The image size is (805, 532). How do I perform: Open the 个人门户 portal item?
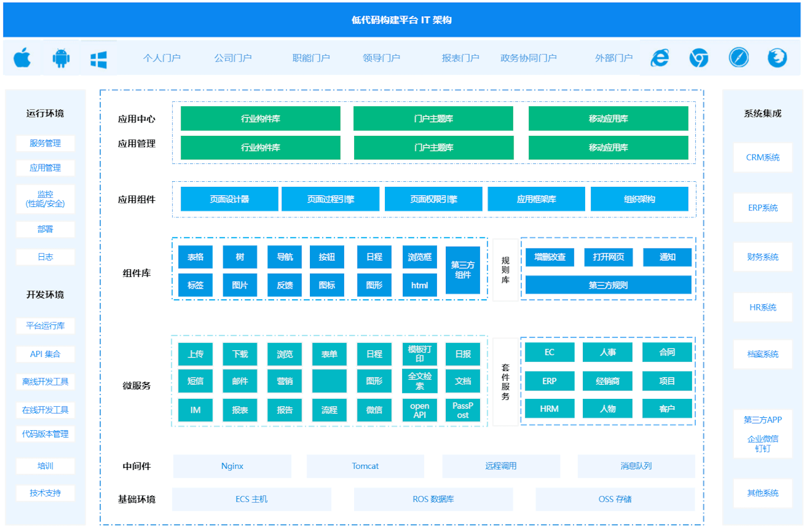(x=162, y=58)
